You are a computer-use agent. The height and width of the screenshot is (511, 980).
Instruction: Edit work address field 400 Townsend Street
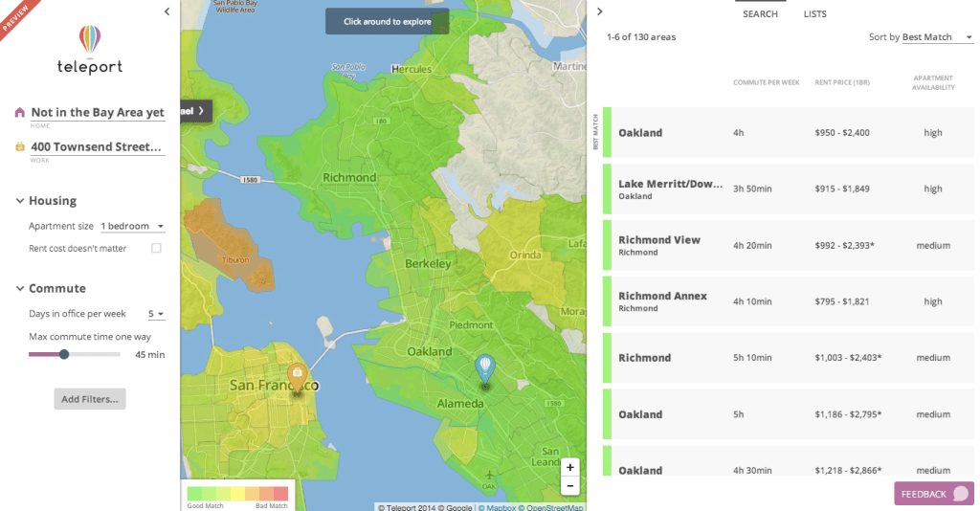(98, 146)
